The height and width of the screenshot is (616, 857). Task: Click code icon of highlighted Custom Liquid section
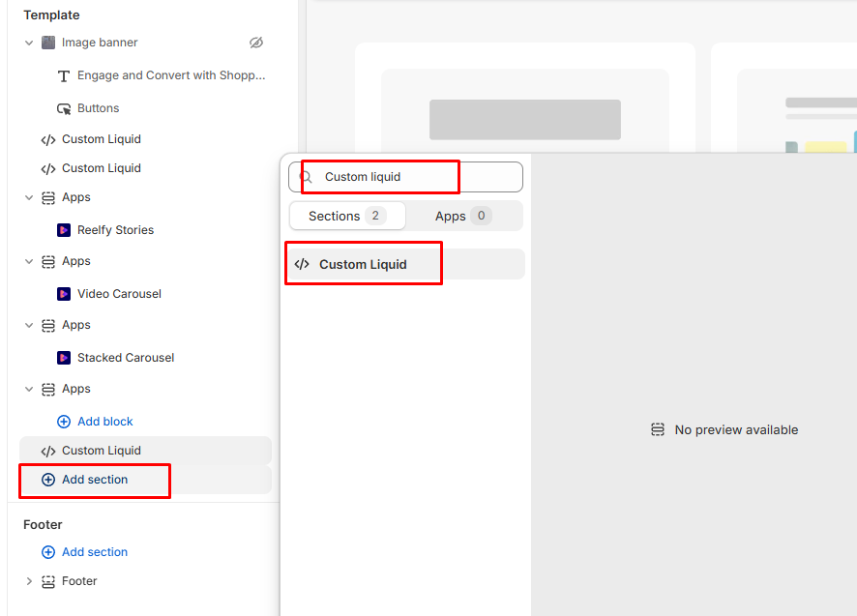point(48,451)
